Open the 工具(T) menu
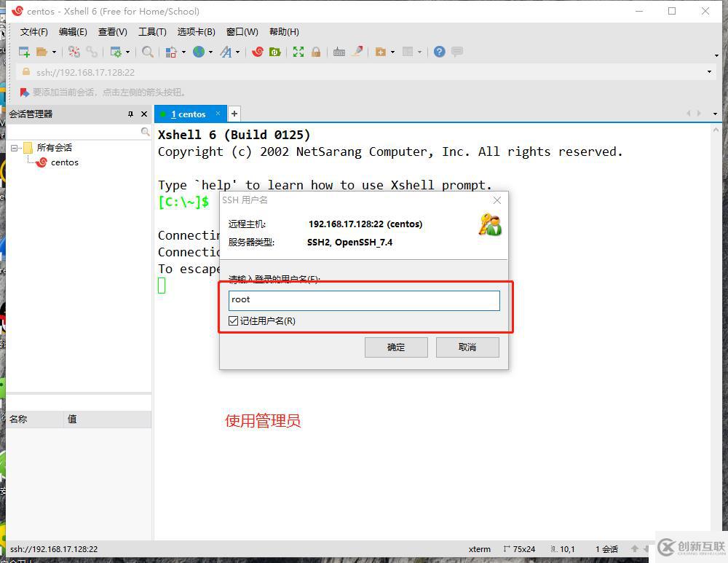This screenshot has width=728, height=563. pyautogui.click(x=152, y=31)
